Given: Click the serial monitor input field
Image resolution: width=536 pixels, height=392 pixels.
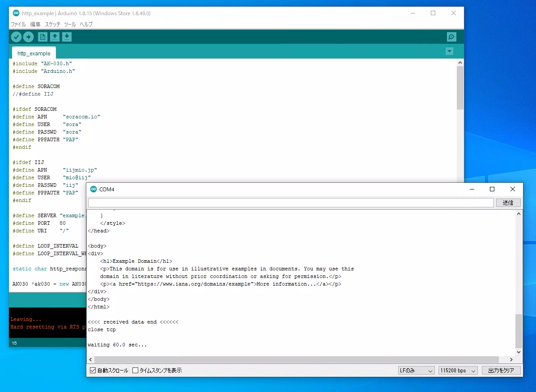Looking at the screenshot, I should (x=291, y=203).
